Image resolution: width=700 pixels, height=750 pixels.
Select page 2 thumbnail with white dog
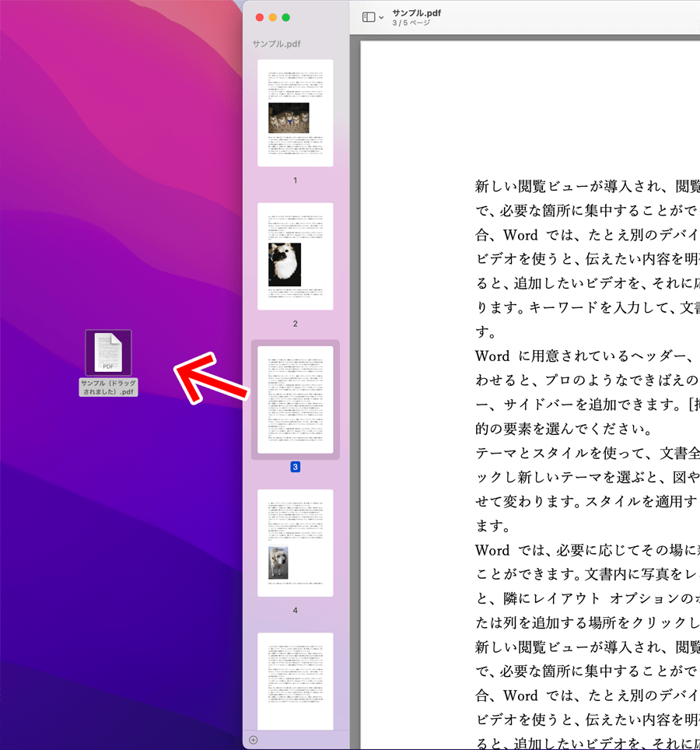click(x=295, y=257)
